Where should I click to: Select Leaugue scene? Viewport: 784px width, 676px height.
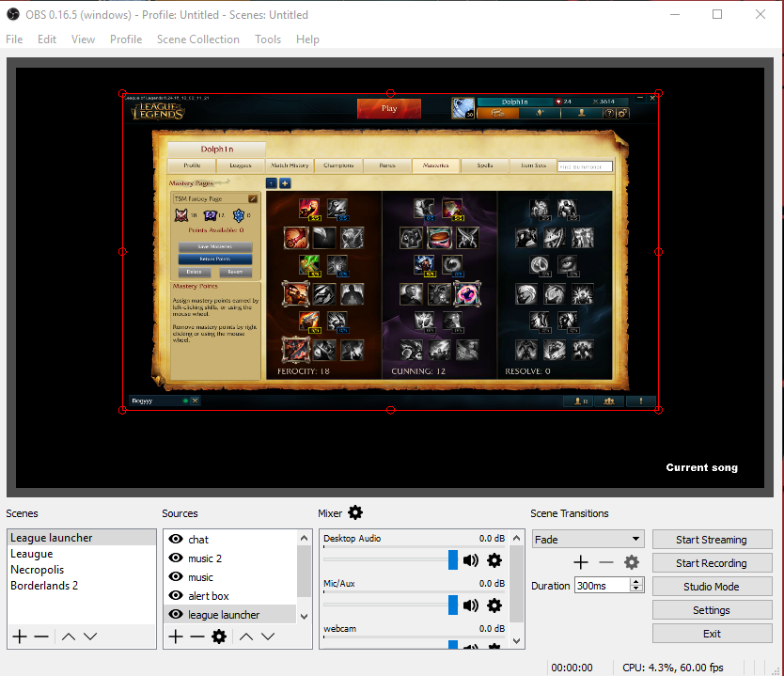[82, 554]
